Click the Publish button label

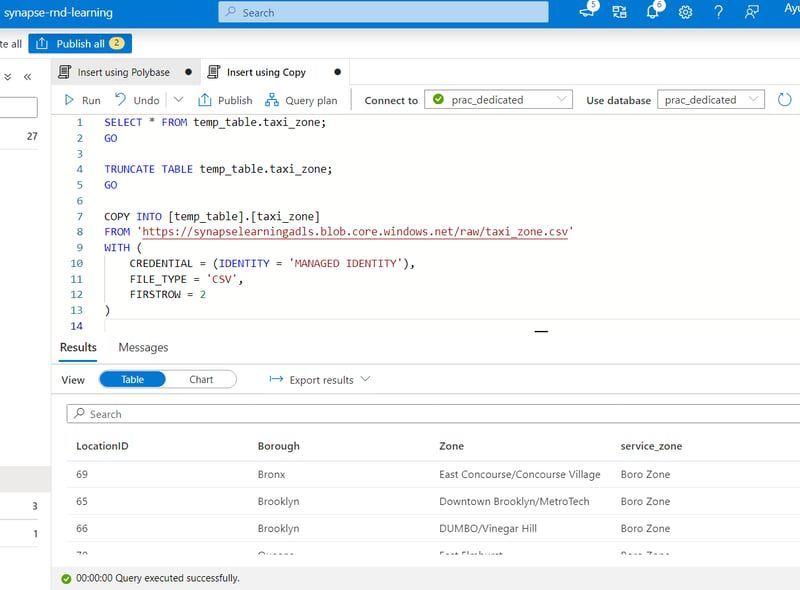[x=235, y=101]
